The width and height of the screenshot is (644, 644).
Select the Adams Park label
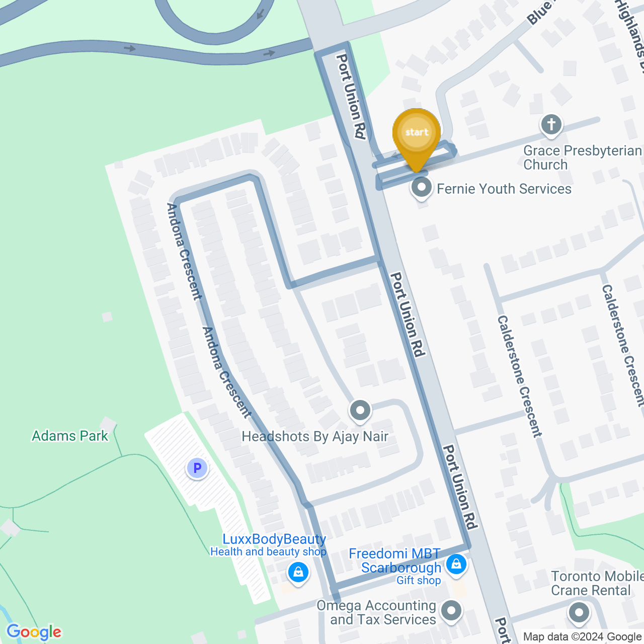click(x=70, y=436)
